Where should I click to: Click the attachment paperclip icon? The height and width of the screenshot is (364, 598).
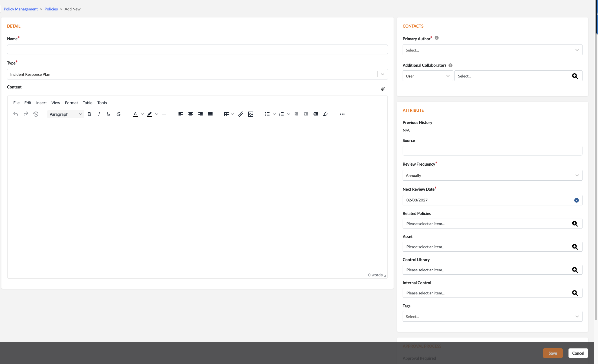click(x=383, y=89)
